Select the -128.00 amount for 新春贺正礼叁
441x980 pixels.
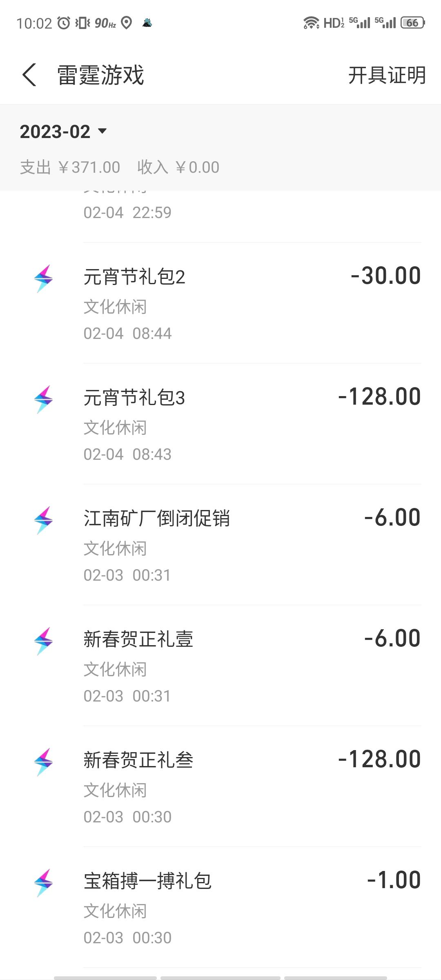coord(379,759)
